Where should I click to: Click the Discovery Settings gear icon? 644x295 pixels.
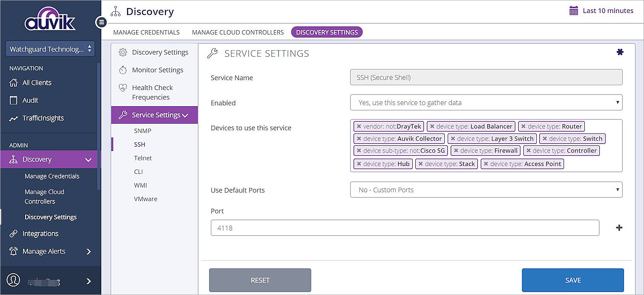(123, 52)
